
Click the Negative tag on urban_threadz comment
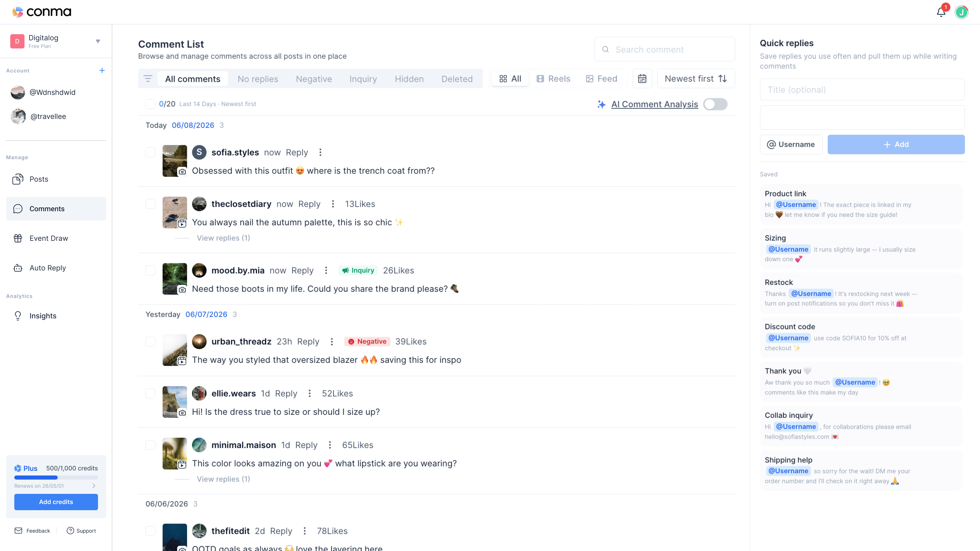click(367, 342)
